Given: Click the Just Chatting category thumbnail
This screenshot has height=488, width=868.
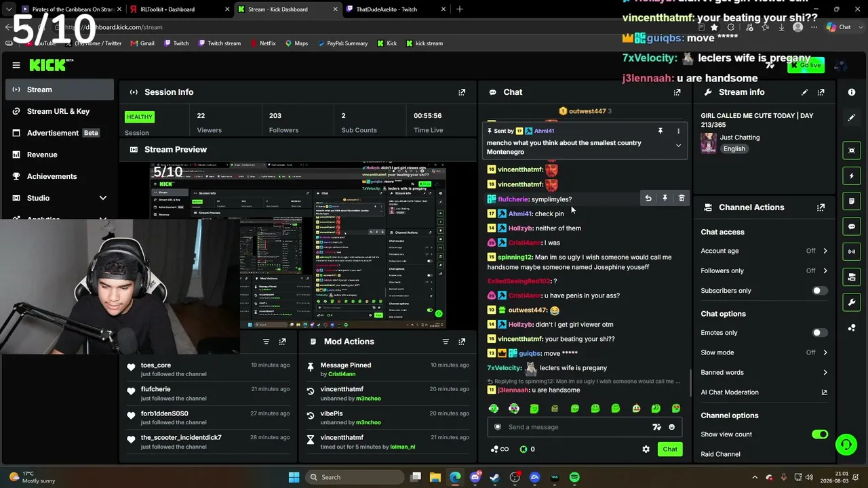Looking at the screenshot, I should point(709,143).
